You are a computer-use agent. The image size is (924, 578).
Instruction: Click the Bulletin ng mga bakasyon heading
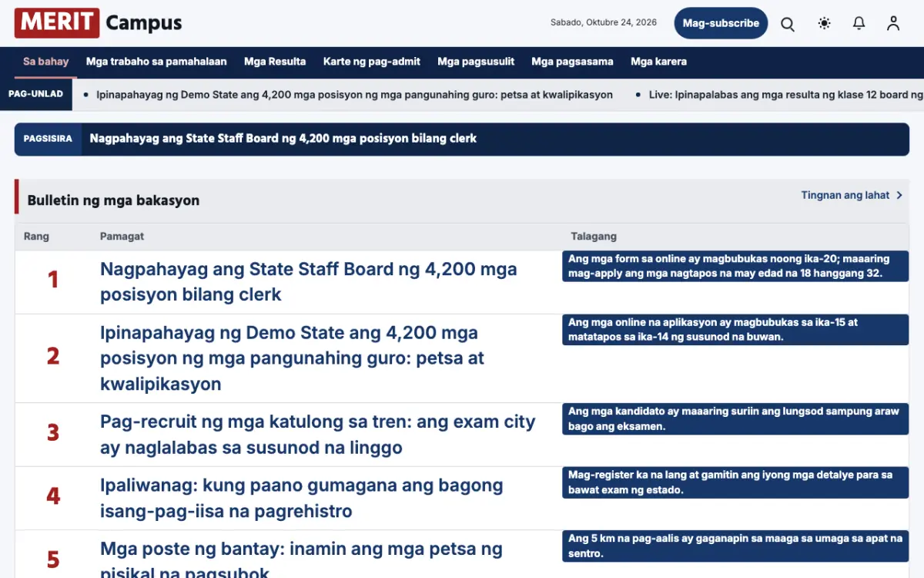coord(113,200)
